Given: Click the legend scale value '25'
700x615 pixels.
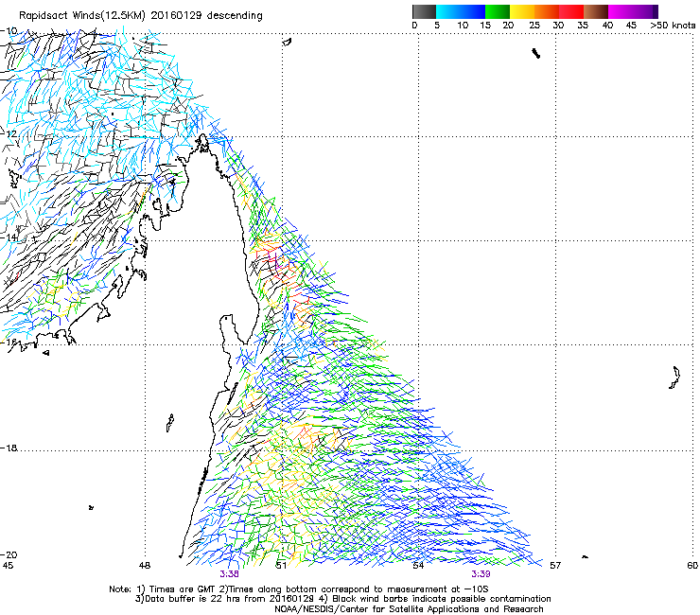Looking at the screenshot, I should [x=534, y=26].
